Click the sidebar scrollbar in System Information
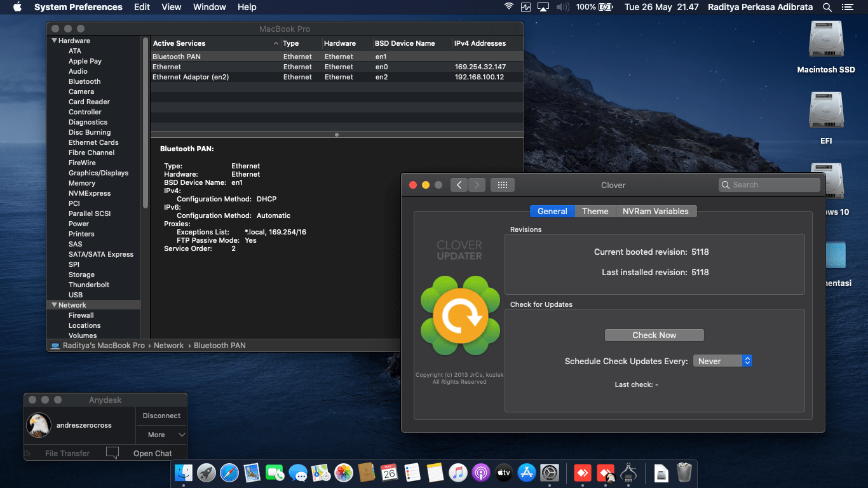Image resolution: width=868 pixels, height=488 pixels. coord(146,124)
